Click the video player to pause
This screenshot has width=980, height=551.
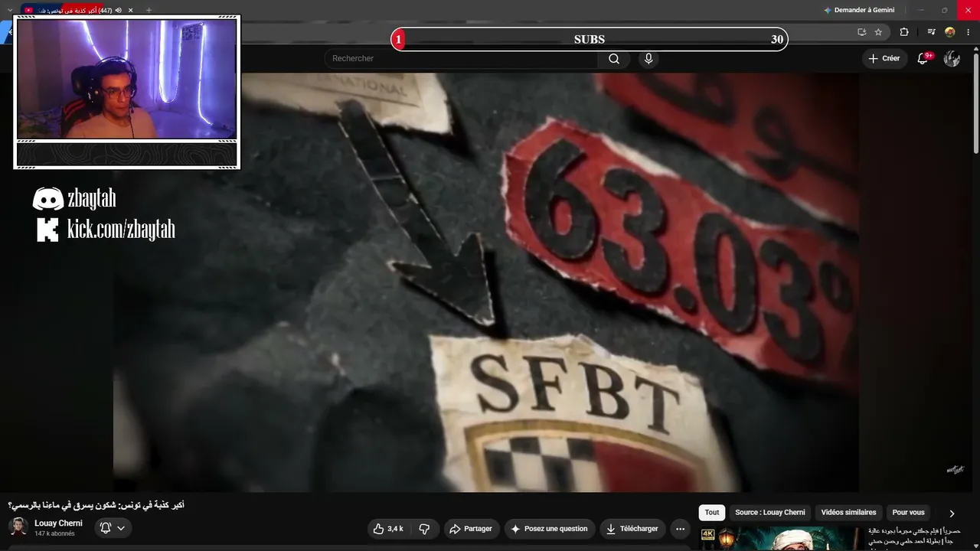click(x=485, y=282)
